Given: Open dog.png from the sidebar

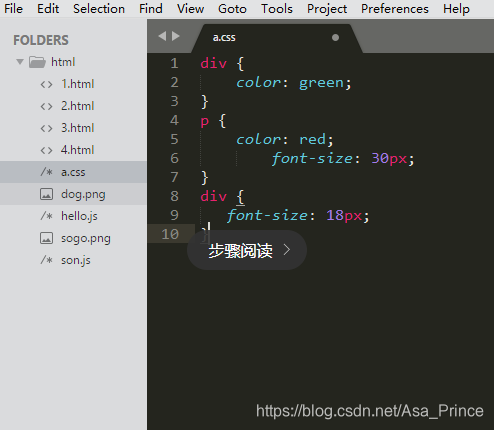Looking at the screenshot, I should [83, 195].
